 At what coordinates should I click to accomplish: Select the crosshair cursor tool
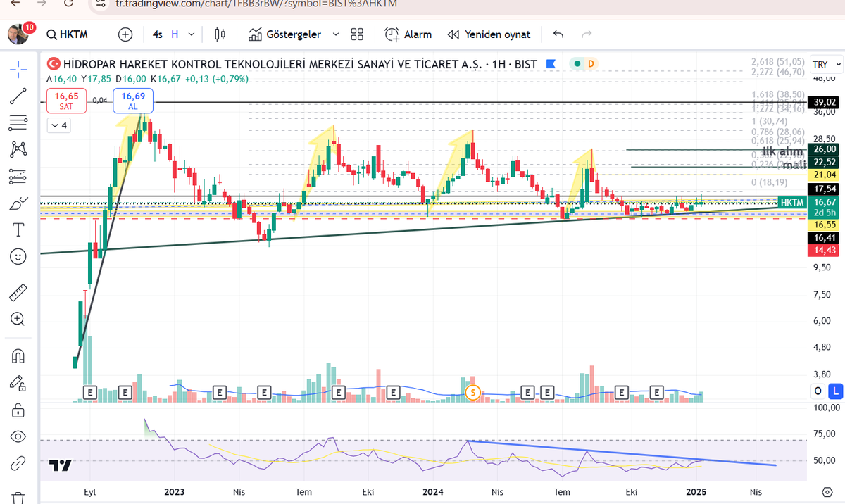[18, 68]
